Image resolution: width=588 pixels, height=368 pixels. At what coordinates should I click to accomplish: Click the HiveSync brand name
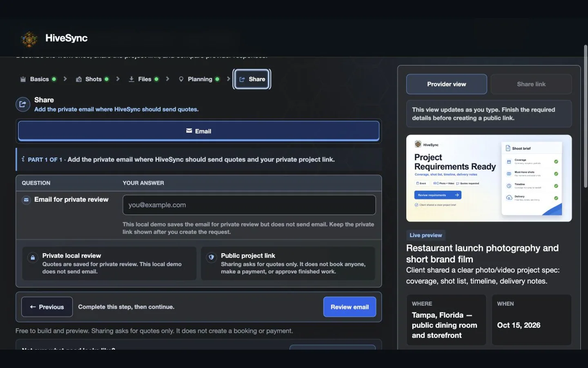tap(66, 38)
